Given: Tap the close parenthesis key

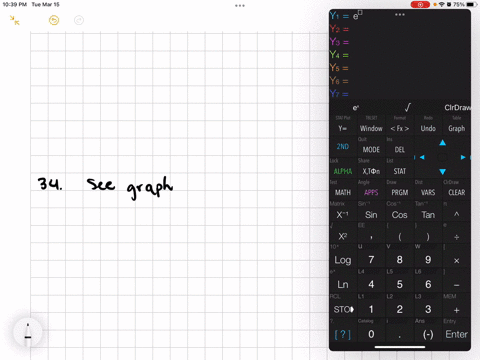Looking at the screenshot, I should [x=428, y=237].
